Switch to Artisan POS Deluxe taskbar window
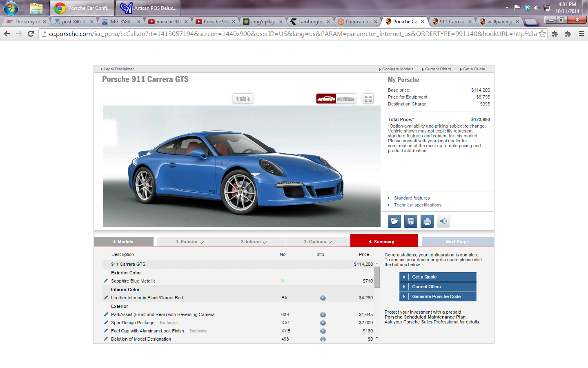 (148, 8)
